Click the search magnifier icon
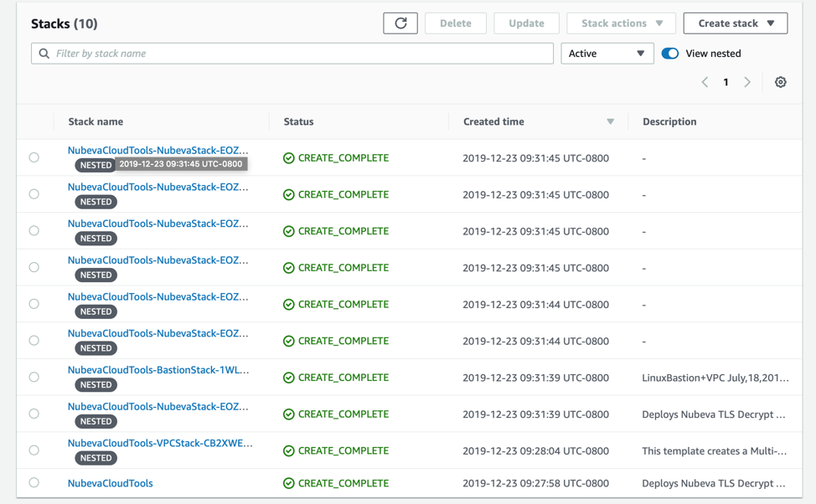The image size is (816, 504). coord(44,54)
